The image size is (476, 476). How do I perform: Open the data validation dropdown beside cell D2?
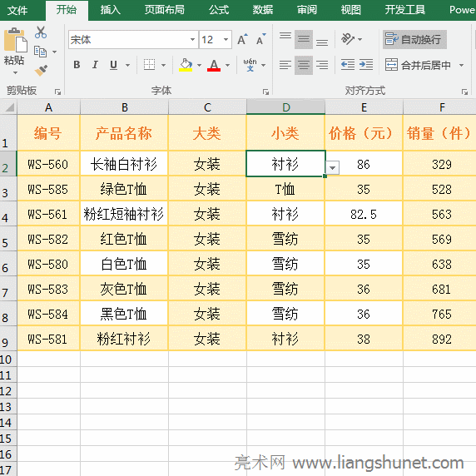333,168
